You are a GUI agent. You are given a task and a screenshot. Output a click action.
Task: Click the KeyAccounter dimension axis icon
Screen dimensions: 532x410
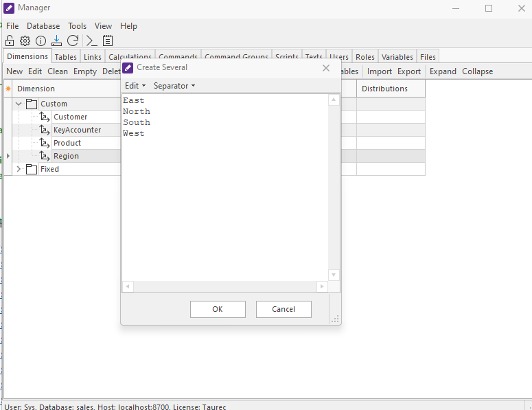45,130
